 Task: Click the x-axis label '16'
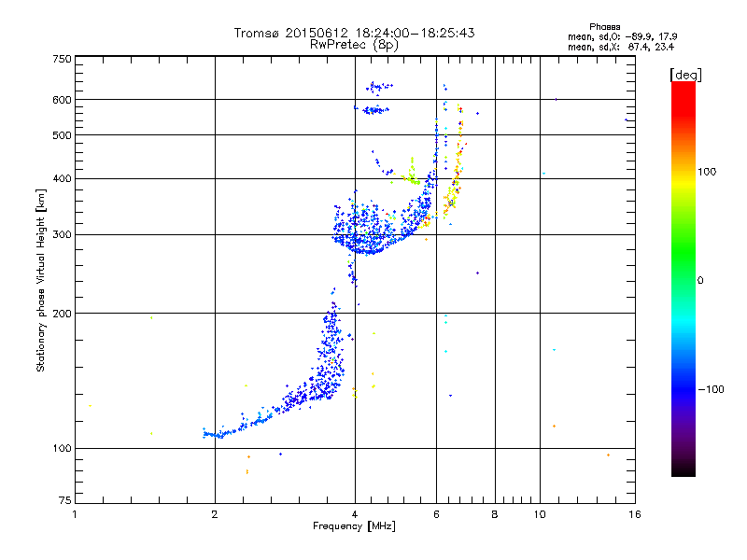[x=635, y=514]
